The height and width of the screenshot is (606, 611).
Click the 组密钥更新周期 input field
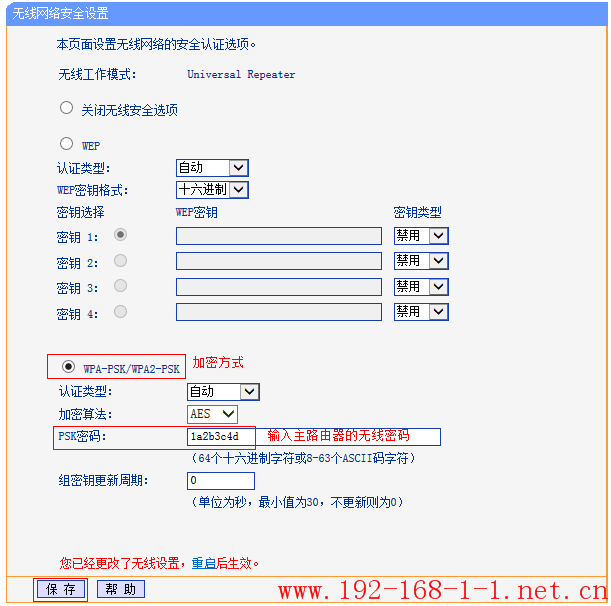(x=221, y=481)
